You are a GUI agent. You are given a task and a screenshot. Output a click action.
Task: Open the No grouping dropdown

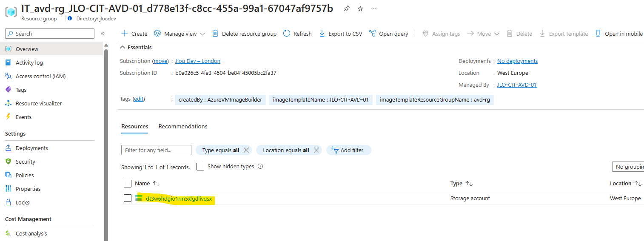pos(628,167)
